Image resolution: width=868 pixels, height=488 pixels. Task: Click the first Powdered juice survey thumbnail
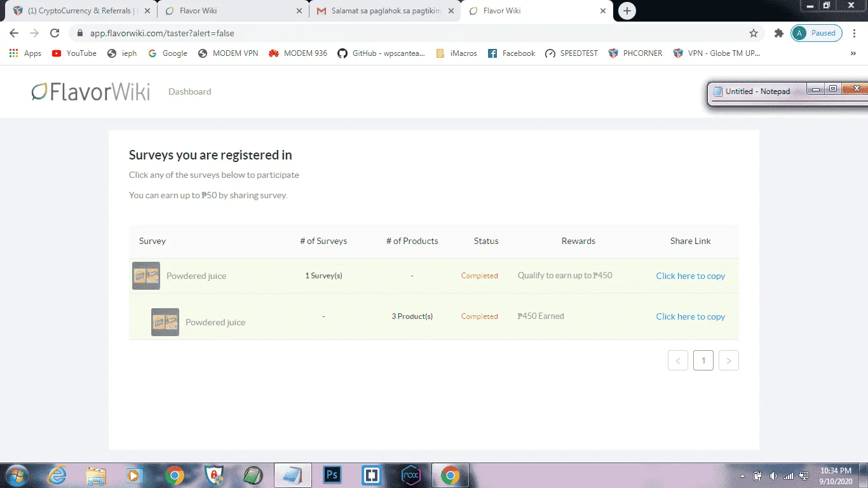click(x=146, y=276)
